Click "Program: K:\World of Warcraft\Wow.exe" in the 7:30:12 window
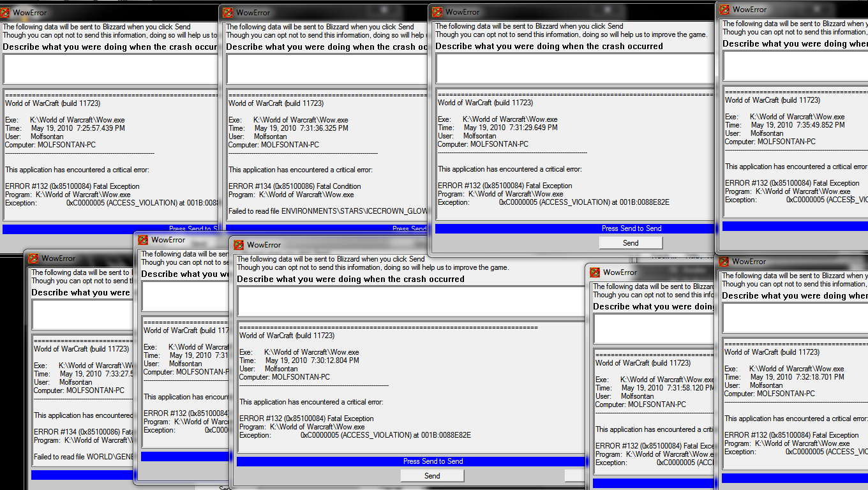 (x=302, y=427)
